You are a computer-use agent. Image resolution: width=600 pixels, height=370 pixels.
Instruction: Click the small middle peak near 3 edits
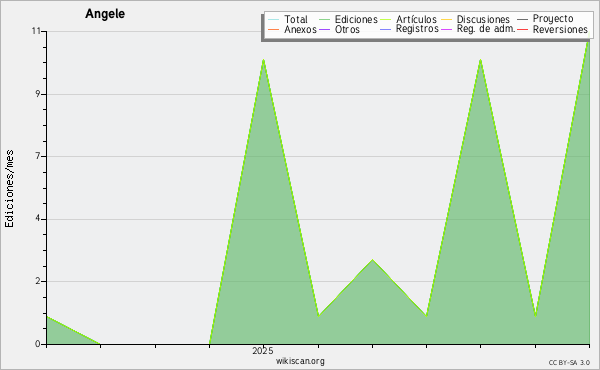[372, 260]
